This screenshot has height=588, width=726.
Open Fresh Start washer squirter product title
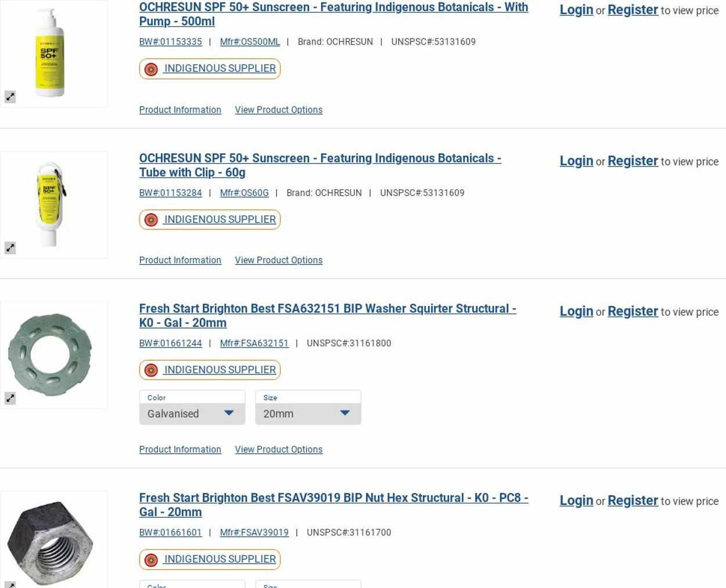point(327,315)
